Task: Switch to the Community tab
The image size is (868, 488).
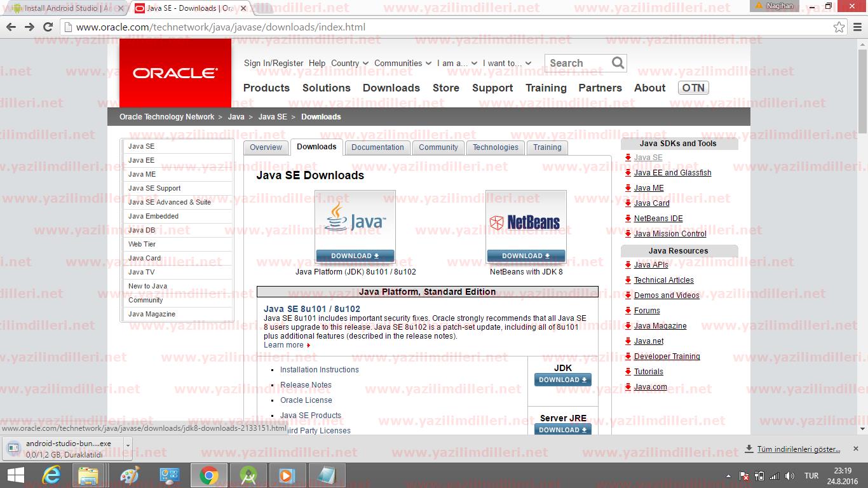Action: (x=438, y=147)
